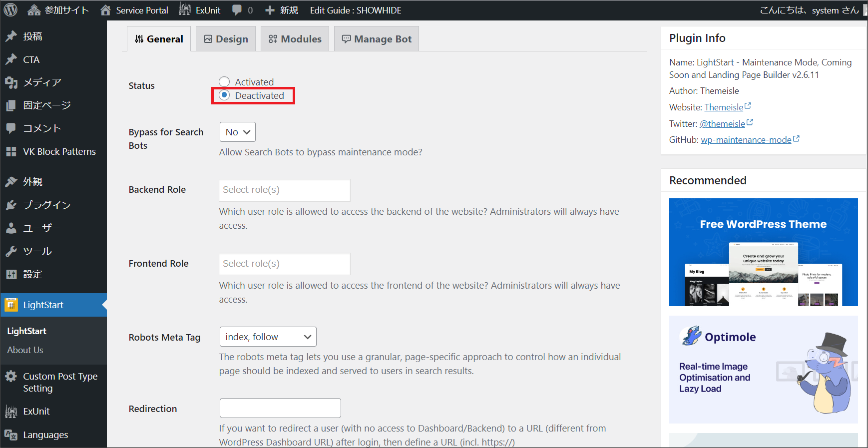Image resolution: width=868 pixels, height=448 pixels.
Task: Click the ユーザー user icon
Action: point(11,228)
